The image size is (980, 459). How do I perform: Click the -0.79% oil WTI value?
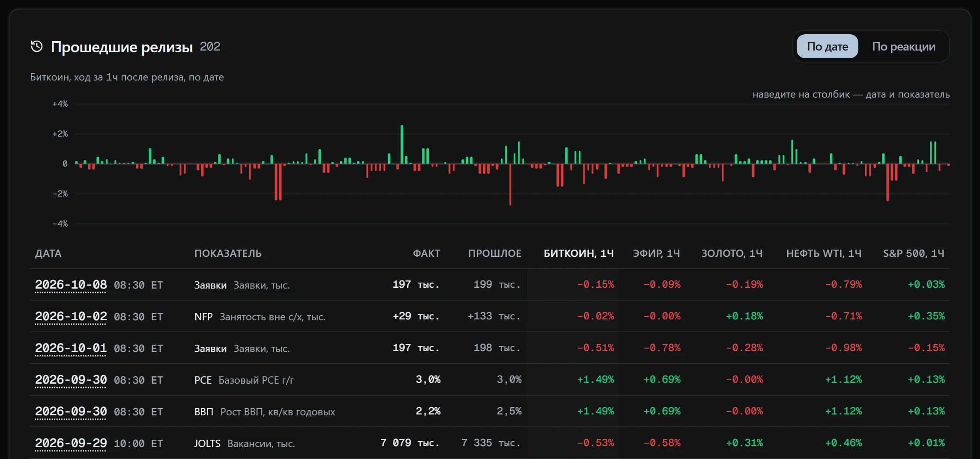click(x=843, y=285)
